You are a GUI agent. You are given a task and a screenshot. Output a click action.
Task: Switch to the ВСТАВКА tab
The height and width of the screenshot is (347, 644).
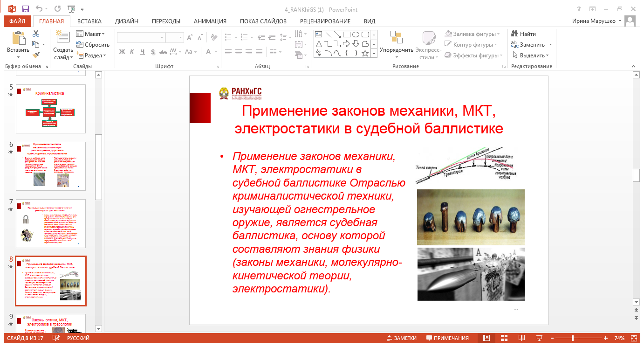click(89, 21)
